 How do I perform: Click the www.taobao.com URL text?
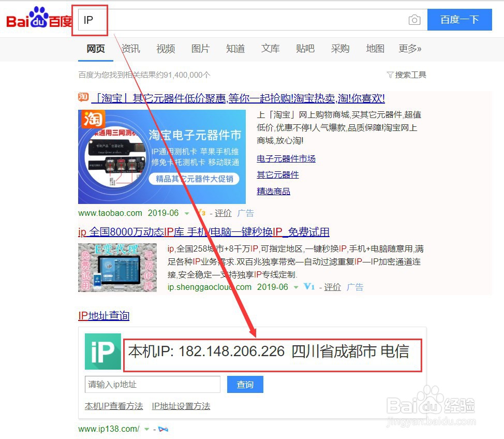(x=110, y=213)
